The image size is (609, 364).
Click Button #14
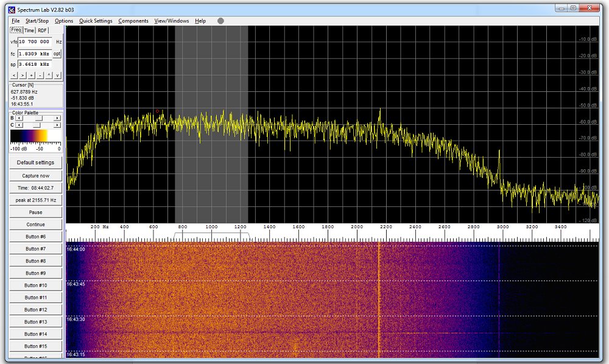click(x=36, y=334)
